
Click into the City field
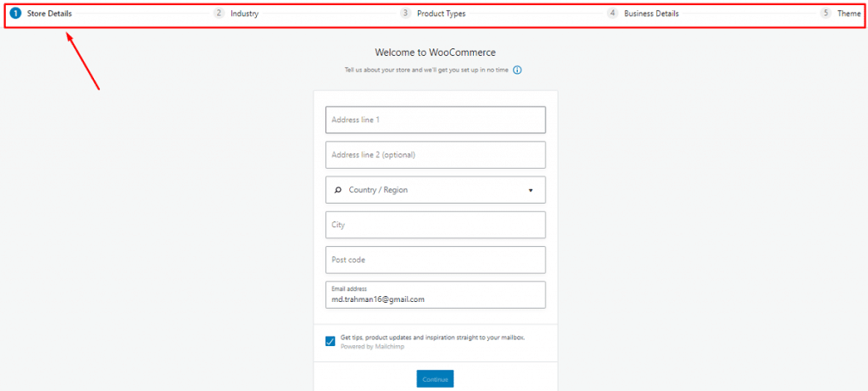click(x=435, y=225)
